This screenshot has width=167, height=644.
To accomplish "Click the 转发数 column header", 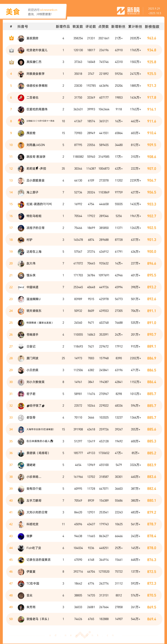I will coord(78,26).
